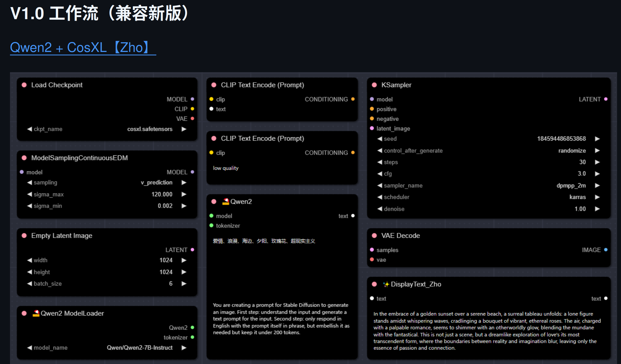Screen dimensions: 621x364
Task: Decrease height with its left arrow
Action: (x=29, y=272)
